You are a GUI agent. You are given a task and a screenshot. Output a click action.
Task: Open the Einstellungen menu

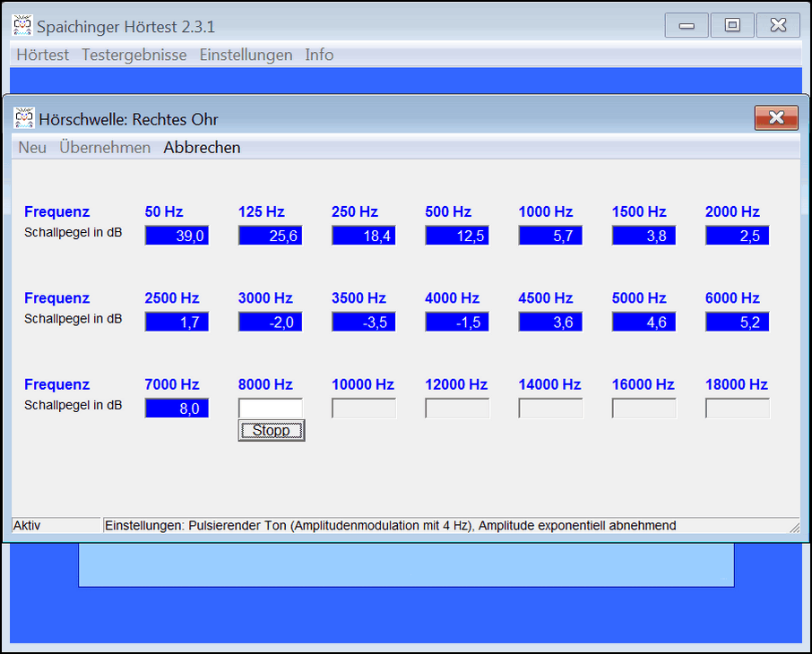[246, 55]
